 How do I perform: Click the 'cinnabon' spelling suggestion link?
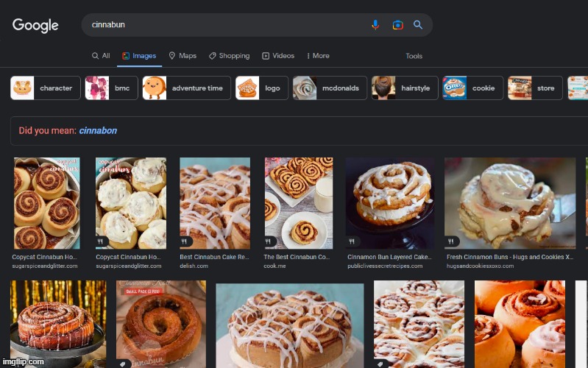tap(98, 131)
